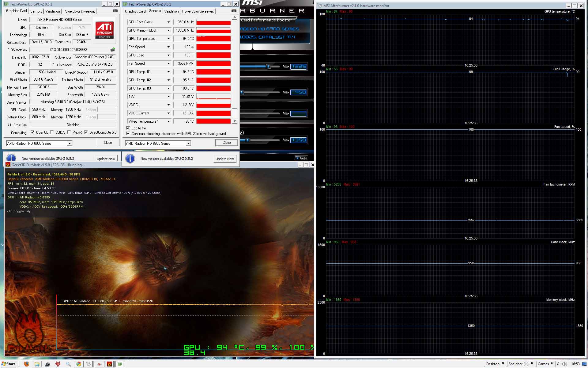
Task: Click Close button in left GPU-Z window
Action: point(108,143)
